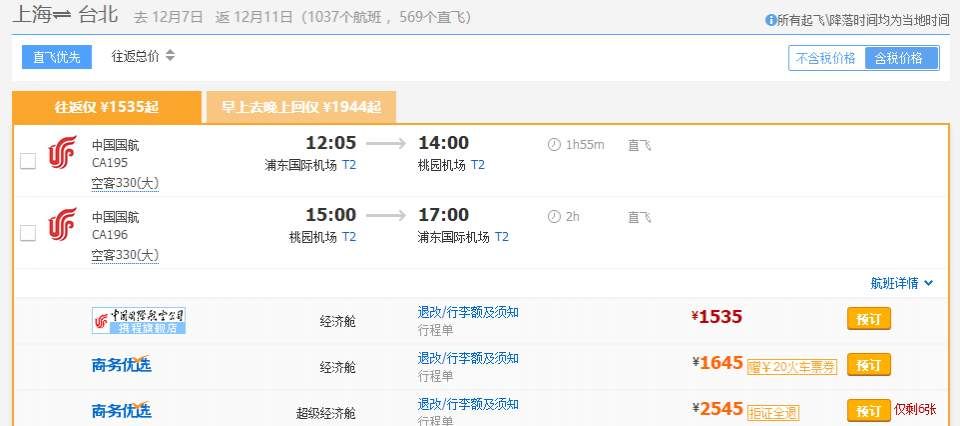Click the Air China flagship store logo
This screenshot has width=960, height=426.
pyautogui.click(x=139, y=320)
